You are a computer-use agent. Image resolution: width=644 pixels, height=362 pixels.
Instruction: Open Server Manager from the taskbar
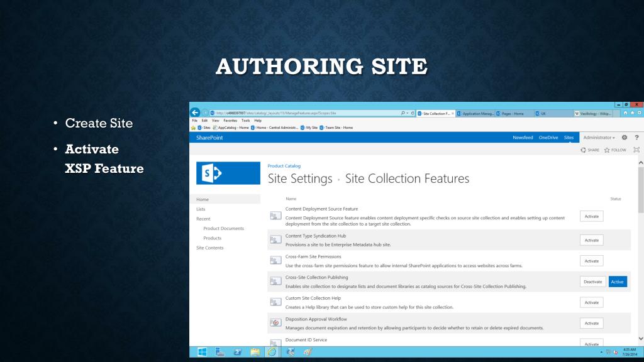click(219, 352)
